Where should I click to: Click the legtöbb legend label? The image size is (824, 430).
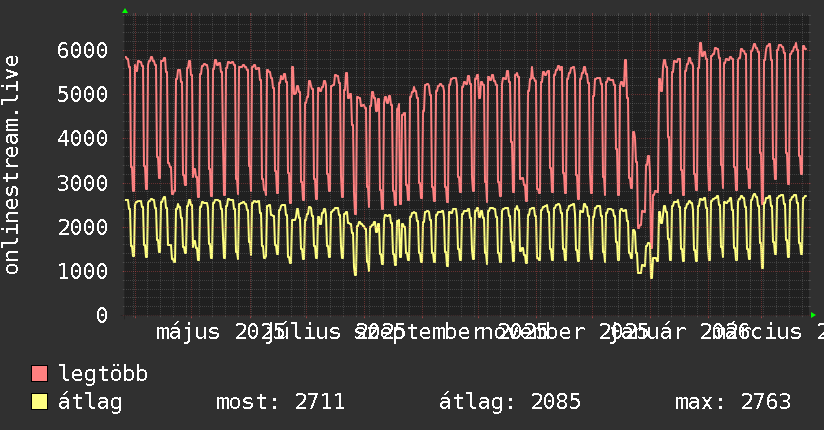point(103,374)
